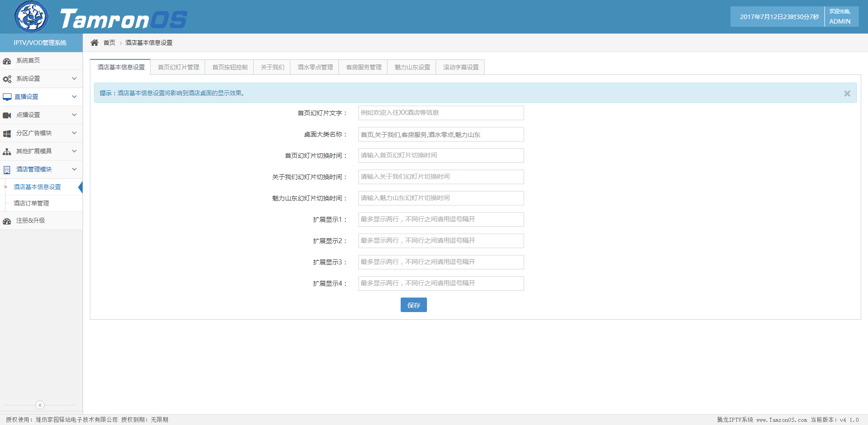Collapse the 酒店管理模块 chevron
Image resolution: width=868 pixels, height=425 pixels.
point(74,169)
